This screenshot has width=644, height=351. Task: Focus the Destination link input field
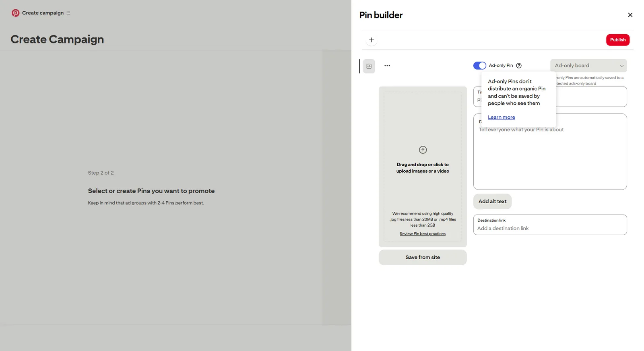550,225
